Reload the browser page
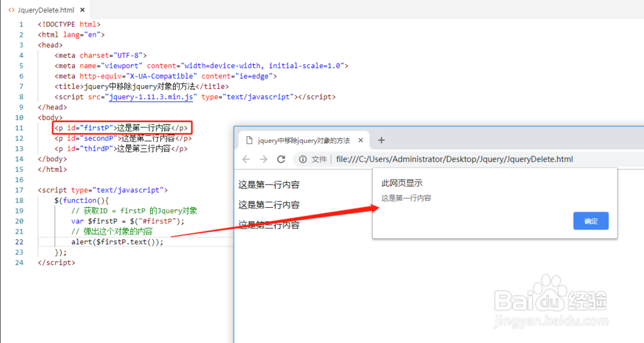644x343 pixels. pyautogui.click(x=281, y=159)
